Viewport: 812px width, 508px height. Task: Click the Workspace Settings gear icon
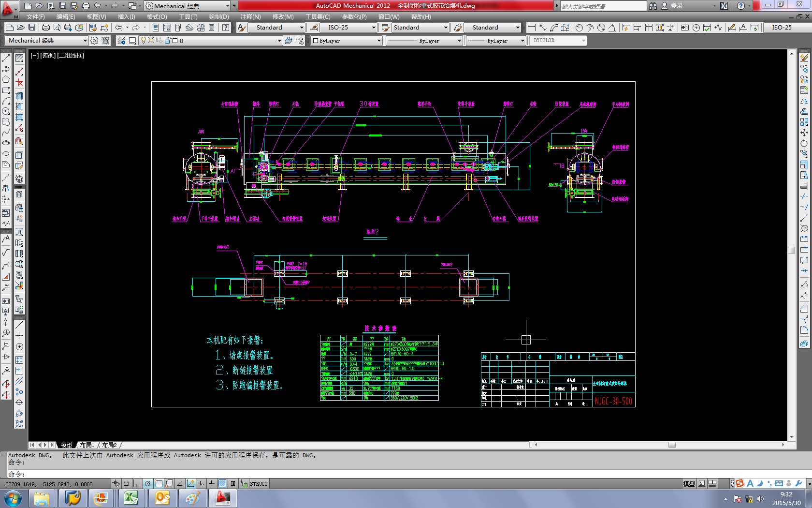94,41
